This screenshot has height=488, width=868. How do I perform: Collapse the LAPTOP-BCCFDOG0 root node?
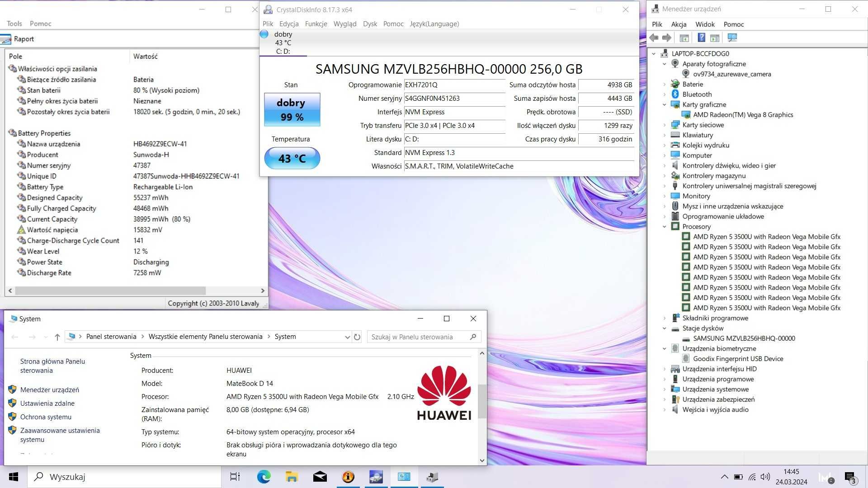click(x=654, y=54)
